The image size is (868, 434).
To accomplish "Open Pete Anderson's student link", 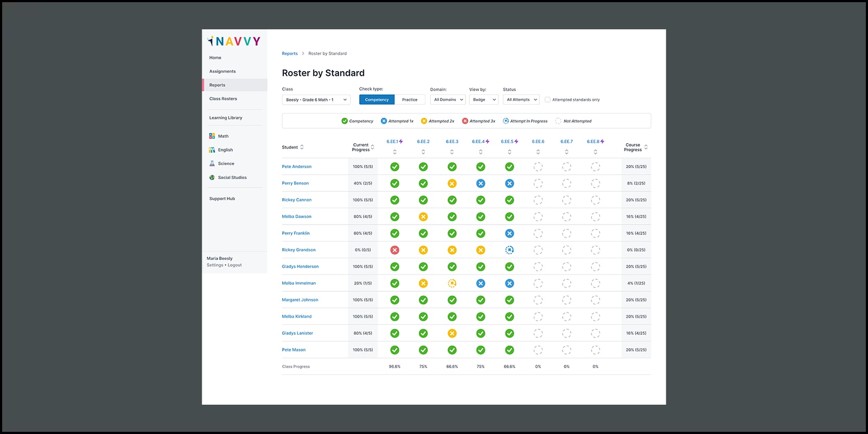I will click(x=297, y=167).
